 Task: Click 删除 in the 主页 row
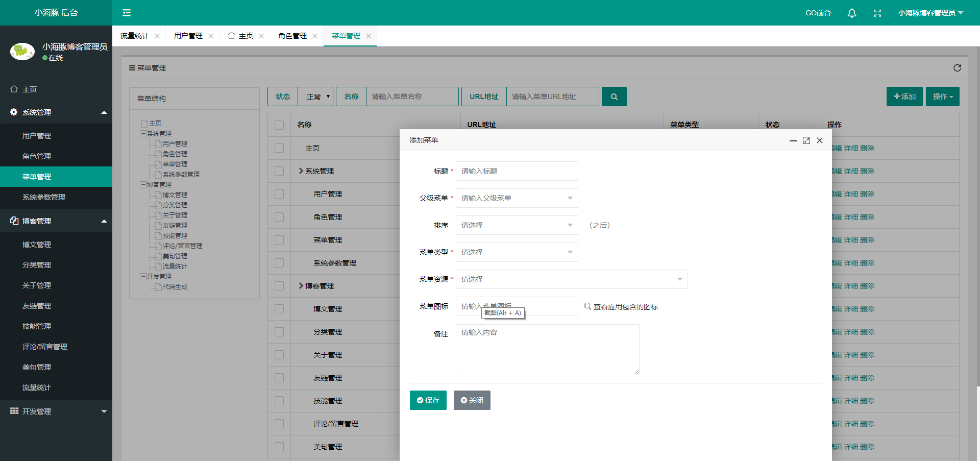pos(867,148)
